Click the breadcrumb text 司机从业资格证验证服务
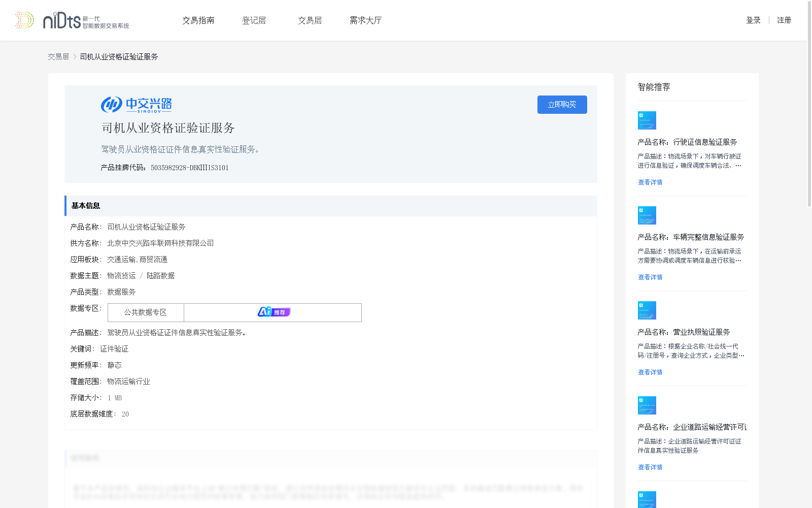This screenshot has width=812, height=508. point(119,57)
